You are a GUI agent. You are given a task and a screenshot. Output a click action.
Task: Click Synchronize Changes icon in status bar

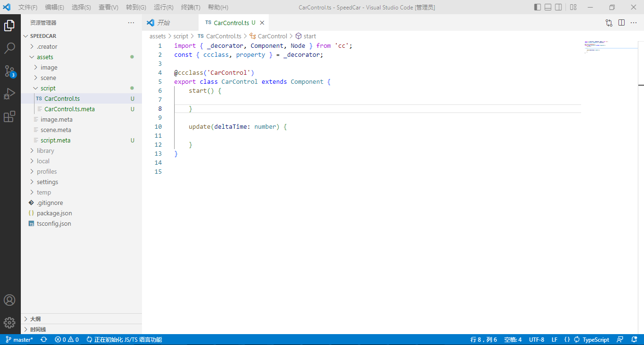coord(44,340)
